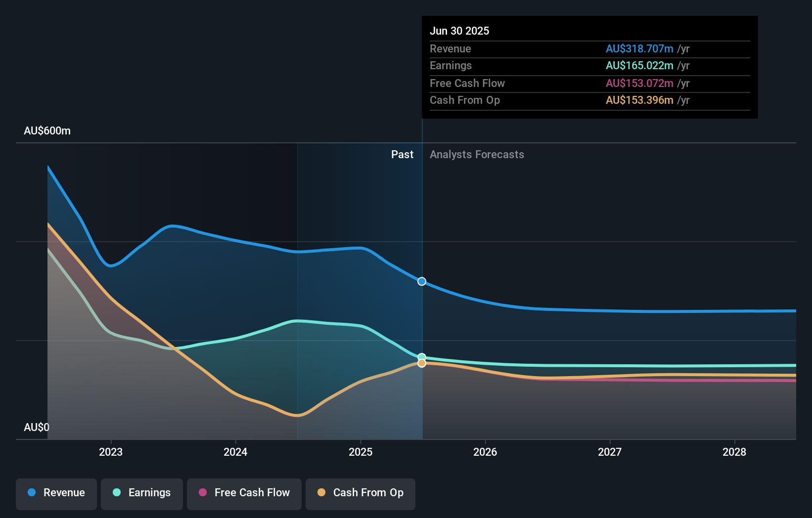Click the AU$153.072m Free Cash Flow value

point(638,83)
